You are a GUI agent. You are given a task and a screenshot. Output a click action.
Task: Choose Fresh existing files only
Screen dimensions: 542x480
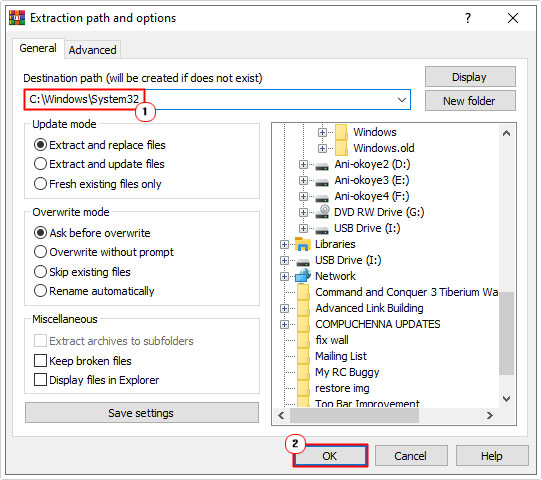click(x=97, y=184)
